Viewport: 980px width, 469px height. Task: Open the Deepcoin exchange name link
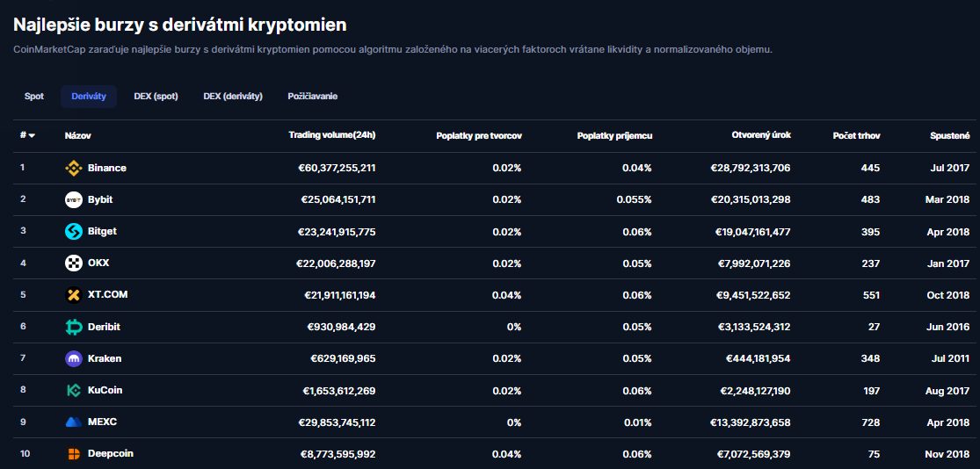(x=111, y=454)
